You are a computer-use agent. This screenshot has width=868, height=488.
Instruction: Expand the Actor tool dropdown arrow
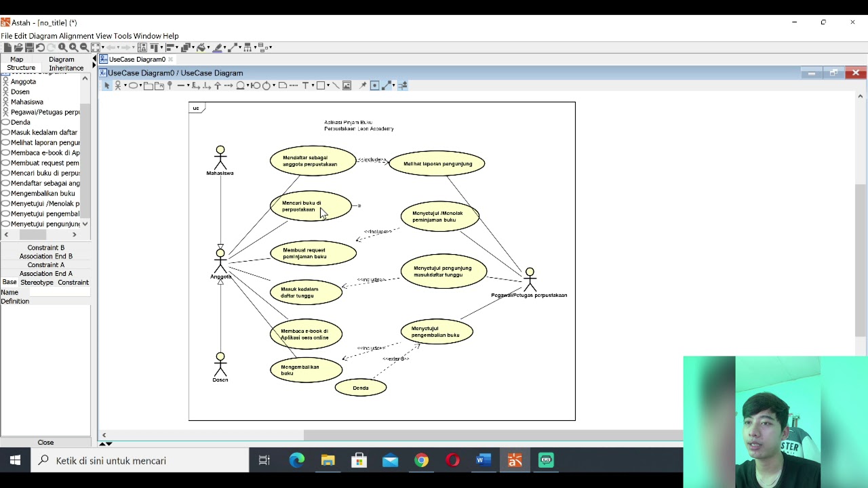[x=125, y=85]
